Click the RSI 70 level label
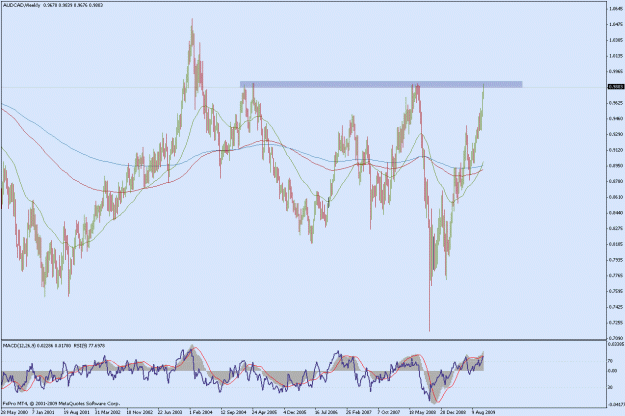Image resolution: width=625 pixels, height=416 pixels. click(610, 361)
